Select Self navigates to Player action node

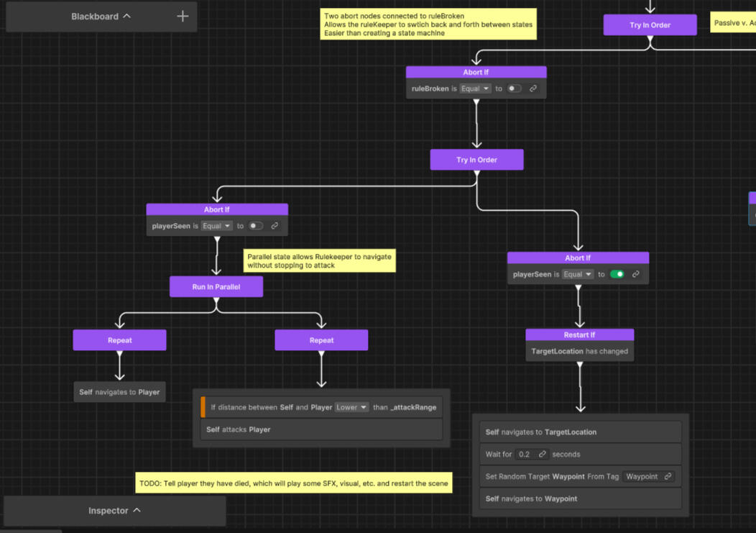(x=119, y=392)
